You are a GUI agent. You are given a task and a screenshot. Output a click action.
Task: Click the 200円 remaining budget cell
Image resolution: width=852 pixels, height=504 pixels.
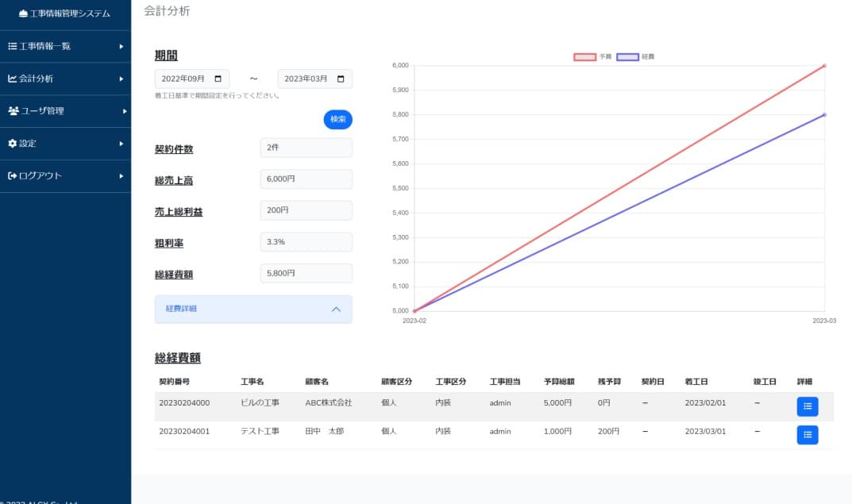tap(608, 431)
